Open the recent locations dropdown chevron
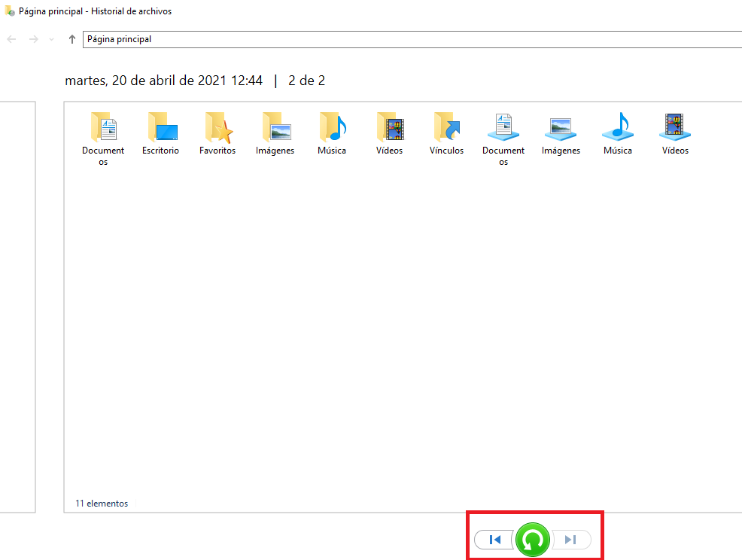Viewport: 742px width, 560px height. [x=51, y=39]
